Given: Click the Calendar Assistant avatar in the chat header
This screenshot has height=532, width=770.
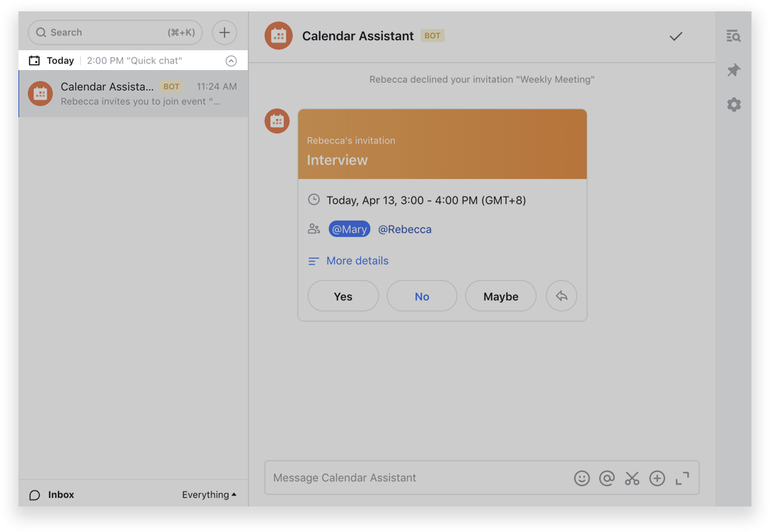Looking at the screenshot, I should 278,35.
